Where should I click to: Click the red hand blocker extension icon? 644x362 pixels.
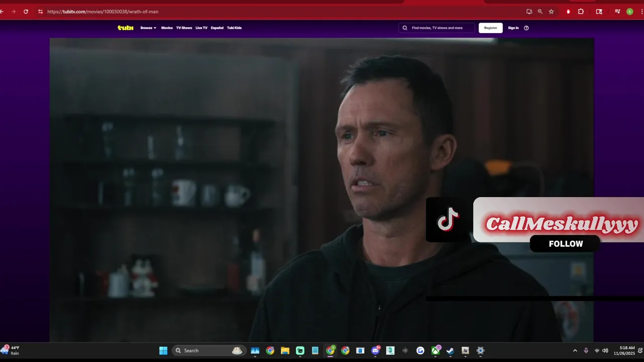[568, 12]
